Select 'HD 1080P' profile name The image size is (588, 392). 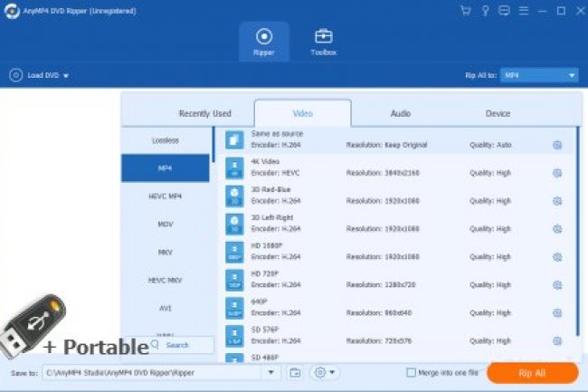coord(267,245)
